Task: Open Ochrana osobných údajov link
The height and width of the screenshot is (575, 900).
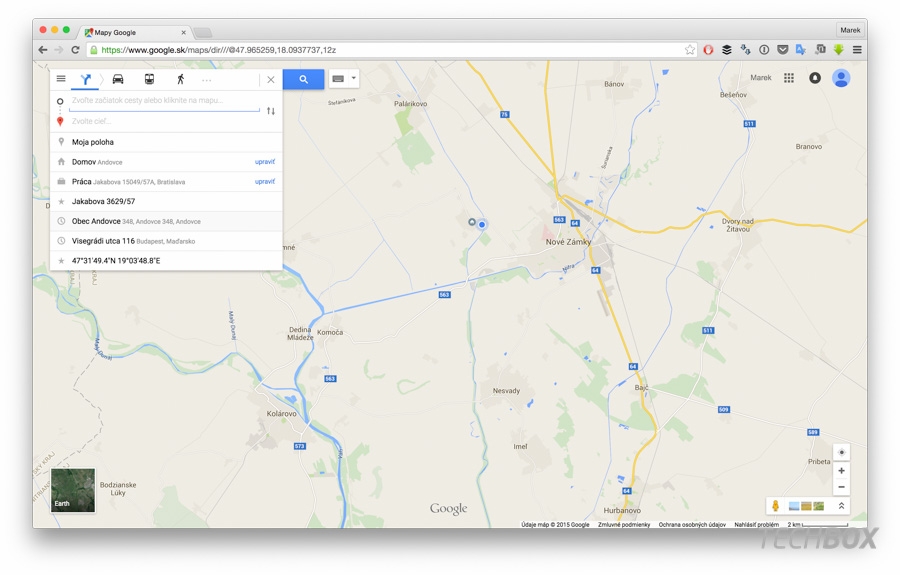Action: coord(692,525)
